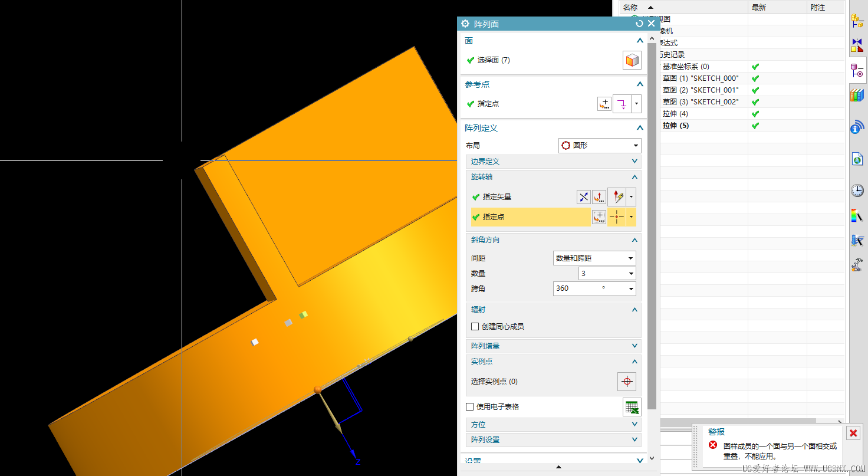
Task: Click the 选择实例点 target icon
Action: click(627, 382)
